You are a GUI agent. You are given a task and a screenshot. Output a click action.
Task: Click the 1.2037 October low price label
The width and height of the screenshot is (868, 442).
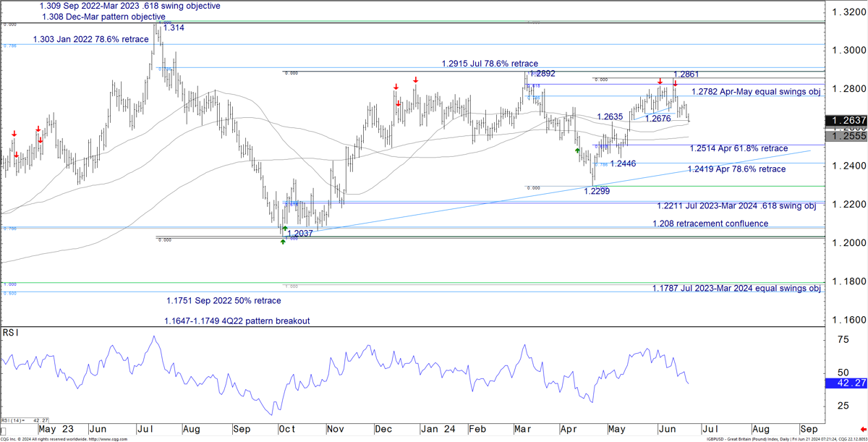coord(299,234)
